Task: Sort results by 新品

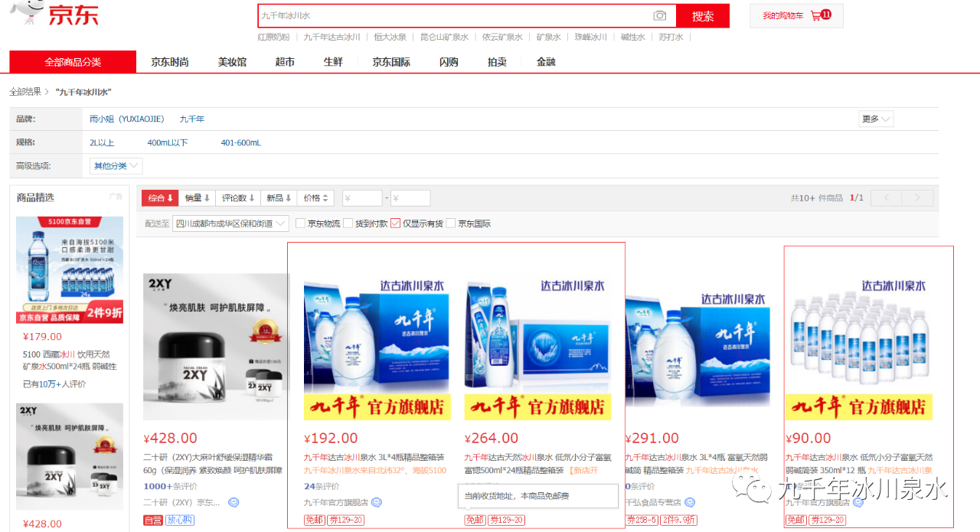Action: pyautogui.click(x=279, y=198)
